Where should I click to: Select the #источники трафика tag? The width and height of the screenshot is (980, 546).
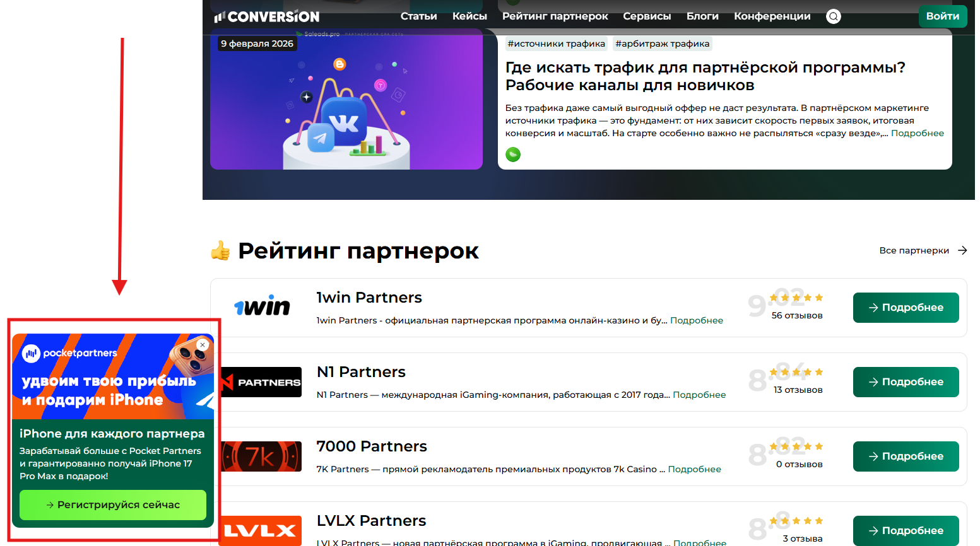pyautogui.click(x=556, y=44)
